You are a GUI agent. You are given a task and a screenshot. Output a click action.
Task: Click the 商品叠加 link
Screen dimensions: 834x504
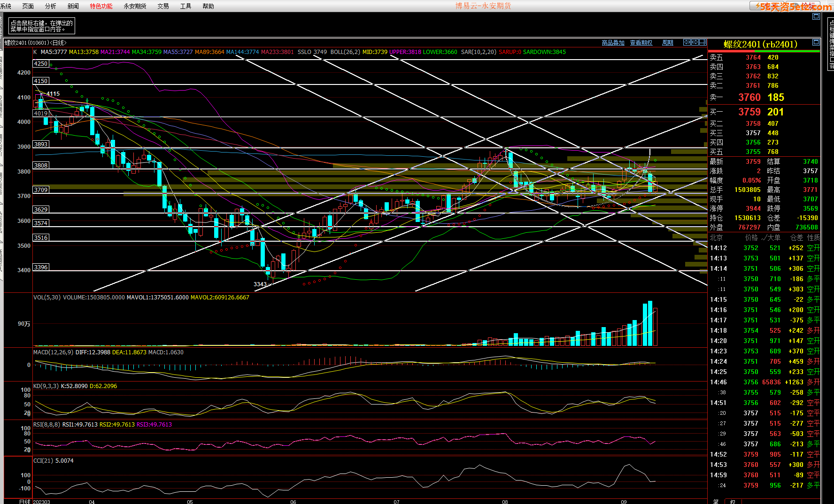pyautogui.click(x=613, y=43)
